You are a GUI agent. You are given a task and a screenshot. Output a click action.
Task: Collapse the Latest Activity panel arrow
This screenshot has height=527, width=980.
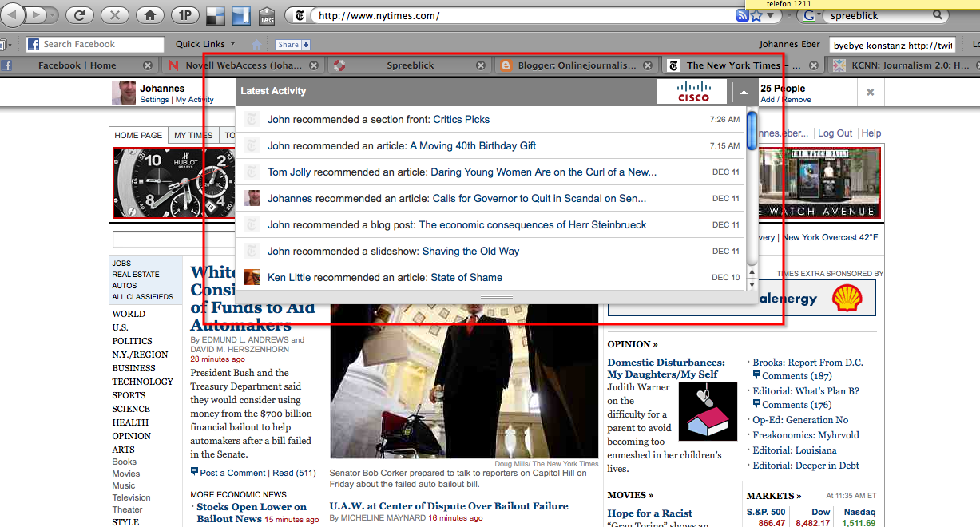click(744, 92)
